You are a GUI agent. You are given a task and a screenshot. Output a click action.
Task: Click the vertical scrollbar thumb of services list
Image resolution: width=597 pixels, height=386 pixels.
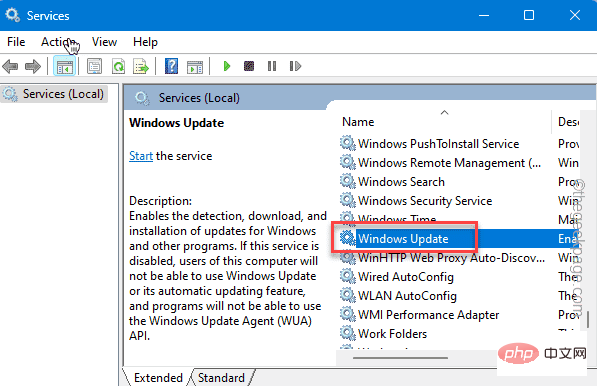pyautogui.click(x=587, y=319)
